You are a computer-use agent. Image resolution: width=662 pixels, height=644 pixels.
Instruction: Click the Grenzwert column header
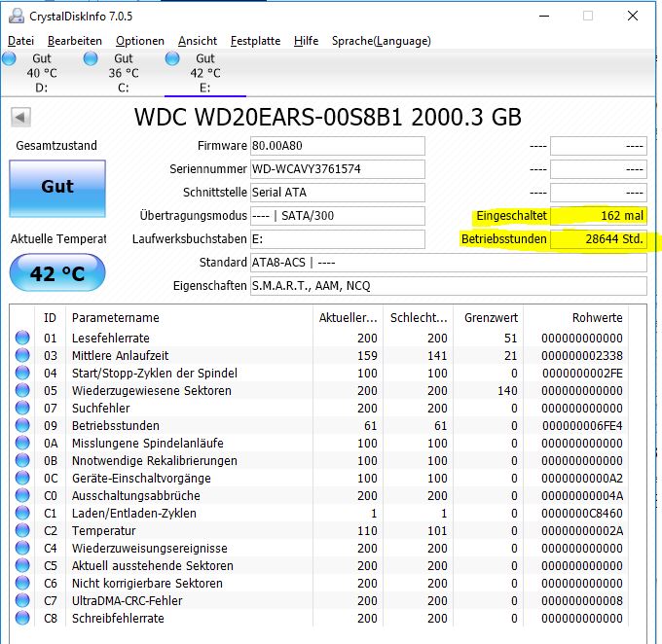click(x=491, y=317)
